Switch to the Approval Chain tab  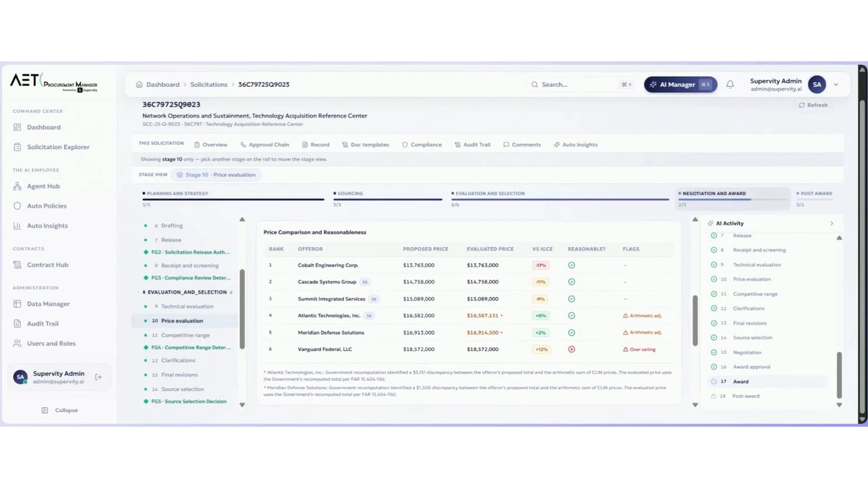(265, 145)
